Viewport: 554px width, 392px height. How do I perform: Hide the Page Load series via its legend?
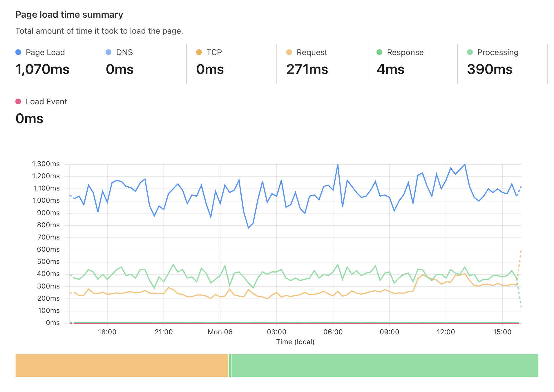click(45, 52)
